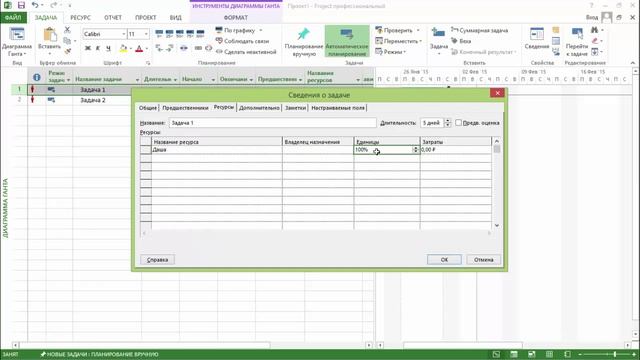The image size is (640, 360).
Task: Open the ОТЧЕТ ribbon tab
Action: point(113,18)
